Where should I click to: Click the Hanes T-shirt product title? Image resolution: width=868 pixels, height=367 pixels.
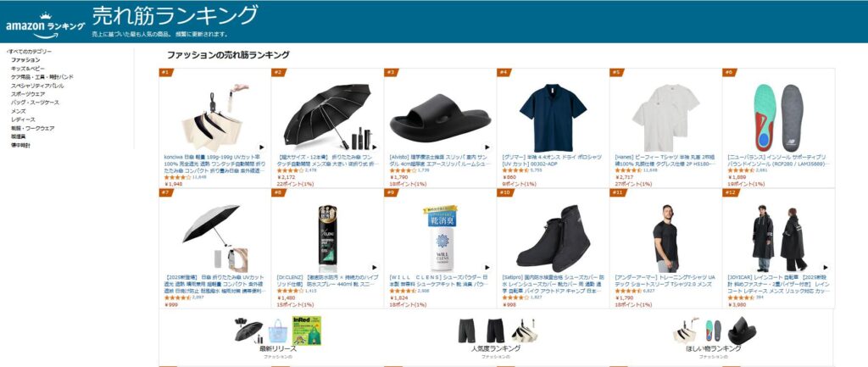pyautogui.click(x=665, y=160)
